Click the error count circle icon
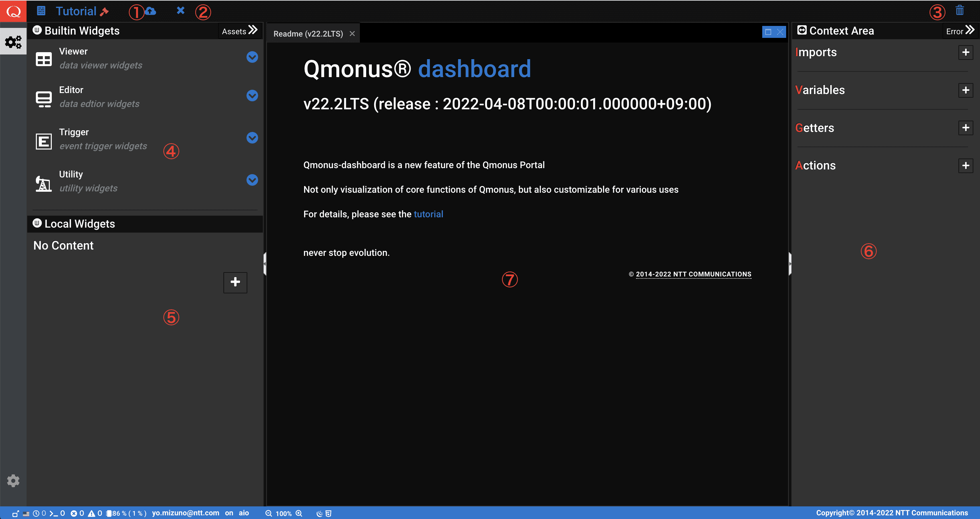The width and height of the screenshot is (980, 519). click(x=74, y=514)
